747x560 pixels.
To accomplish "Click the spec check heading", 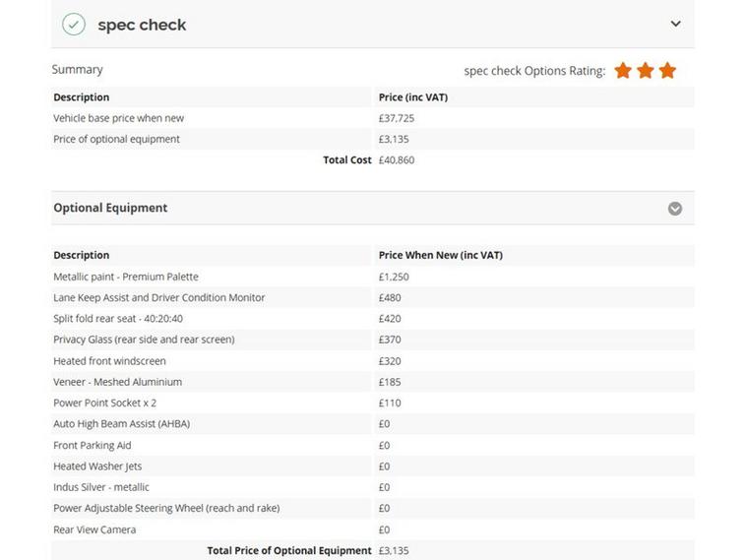I will (142, 25).
